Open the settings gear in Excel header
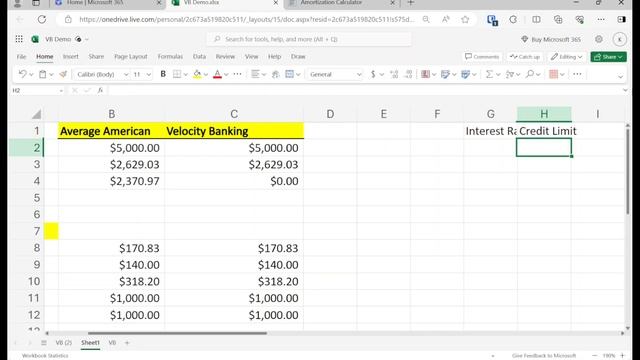 pos(598,39)
